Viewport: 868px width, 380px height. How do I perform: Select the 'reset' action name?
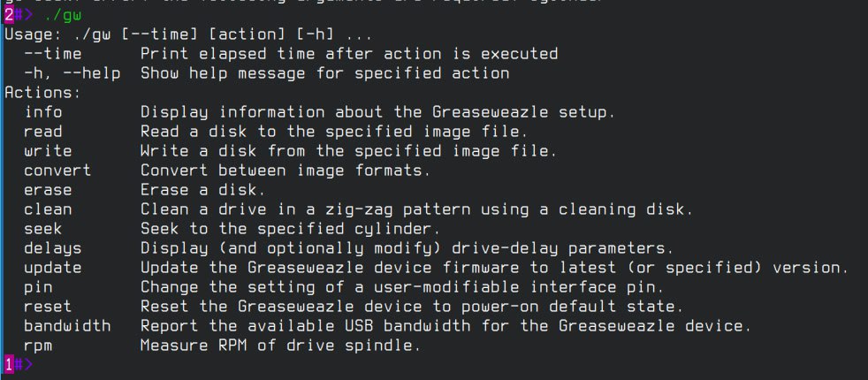[x=48, y=306]
